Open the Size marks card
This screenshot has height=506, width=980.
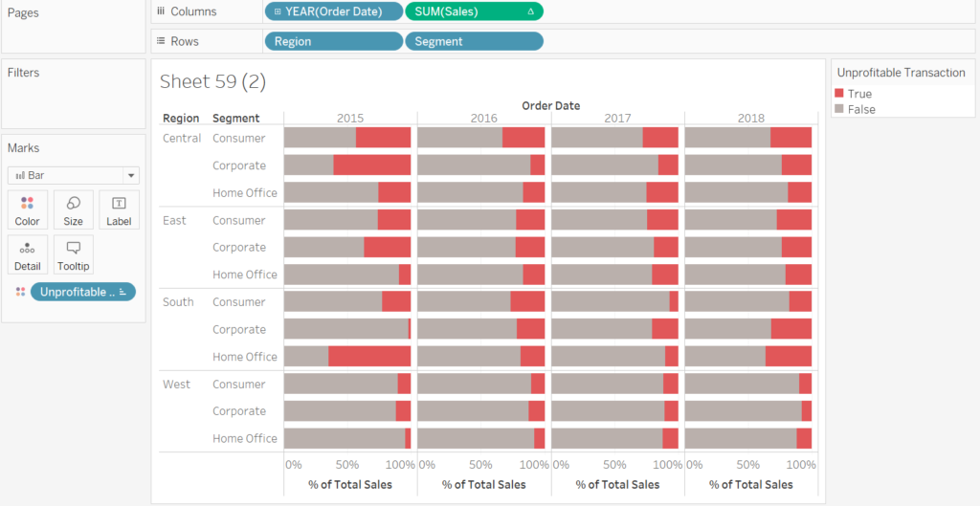click(74, 209)
